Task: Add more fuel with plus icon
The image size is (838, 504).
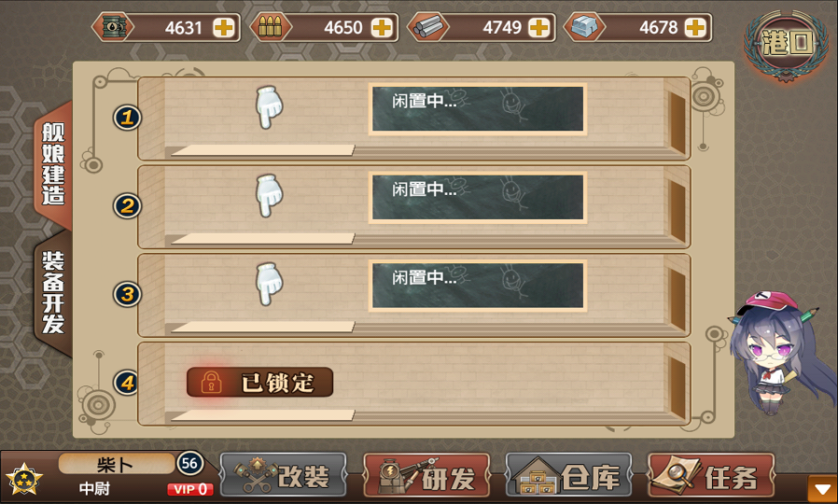Action: point(223,27)
